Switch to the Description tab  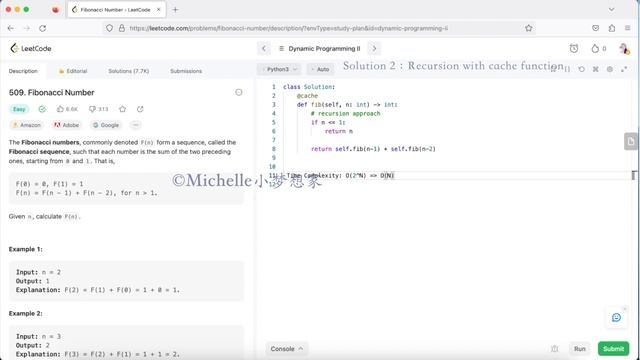23,71
